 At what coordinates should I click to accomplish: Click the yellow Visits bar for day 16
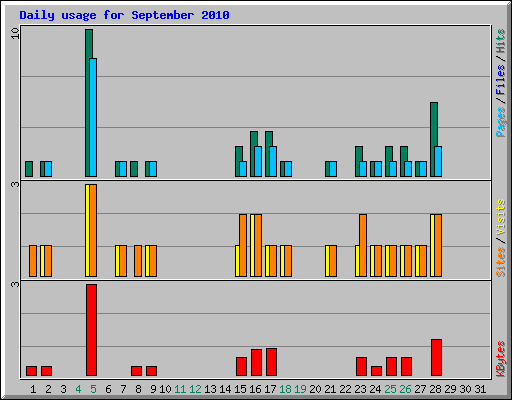click(252, 245)
